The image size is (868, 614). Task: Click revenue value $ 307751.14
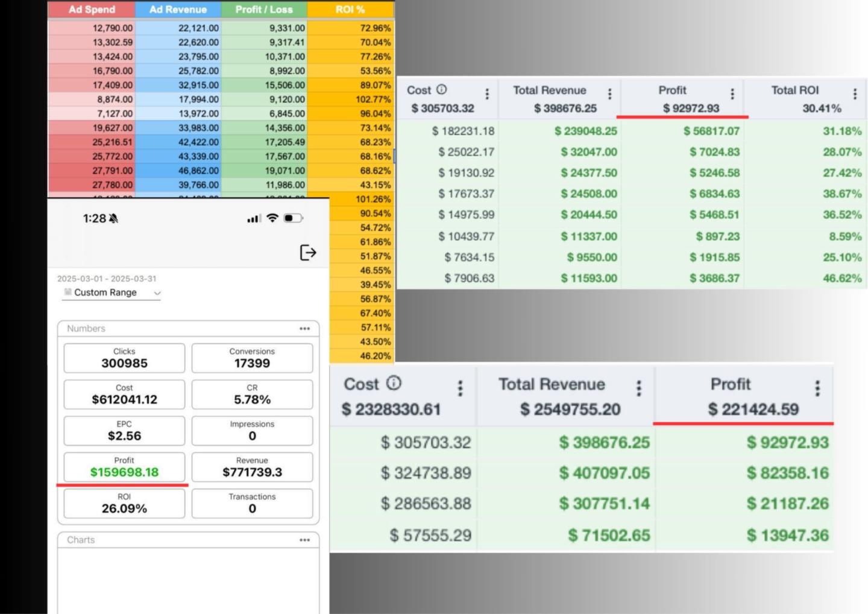pos(604,504)
